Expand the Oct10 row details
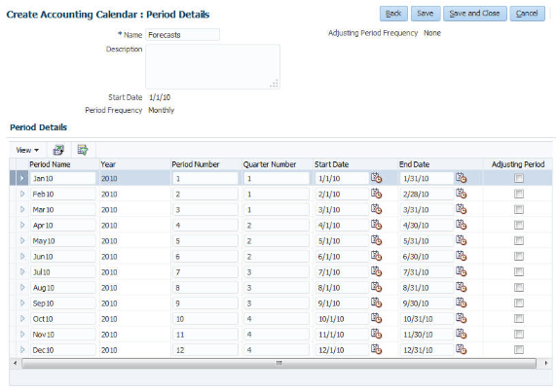Image resolution: width=557 pixels, height=392 pixels. point(22,319)
